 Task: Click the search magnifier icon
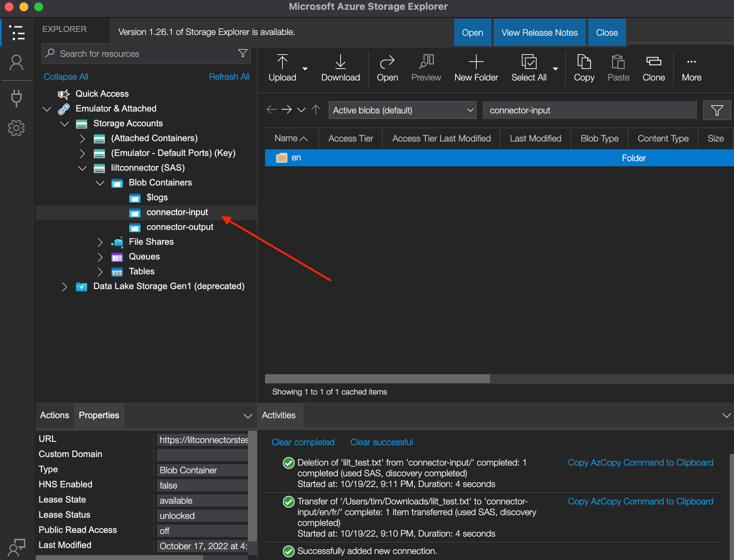[50, 54]
